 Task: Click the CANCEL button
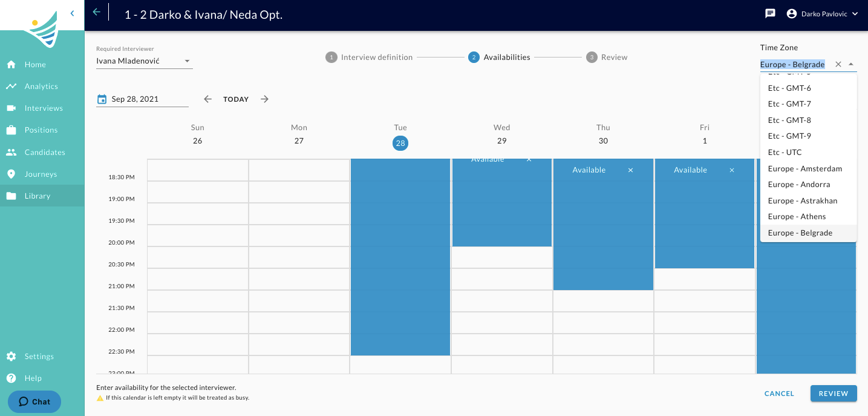point(779,394)
